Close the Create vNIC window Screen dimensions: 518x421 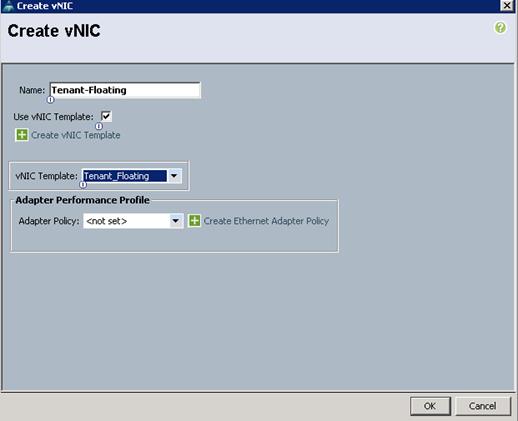click(507, 5)
